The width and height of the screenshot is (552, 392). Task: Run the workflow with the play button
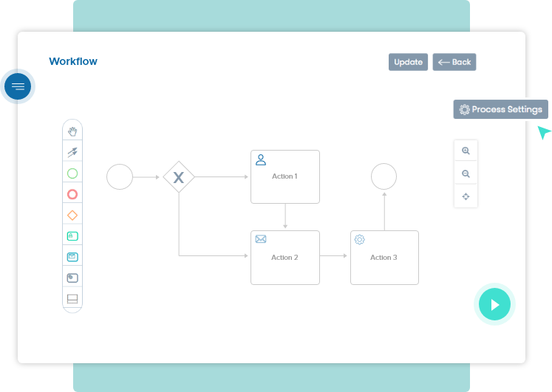pyautogui.click(x=494, y=304)
